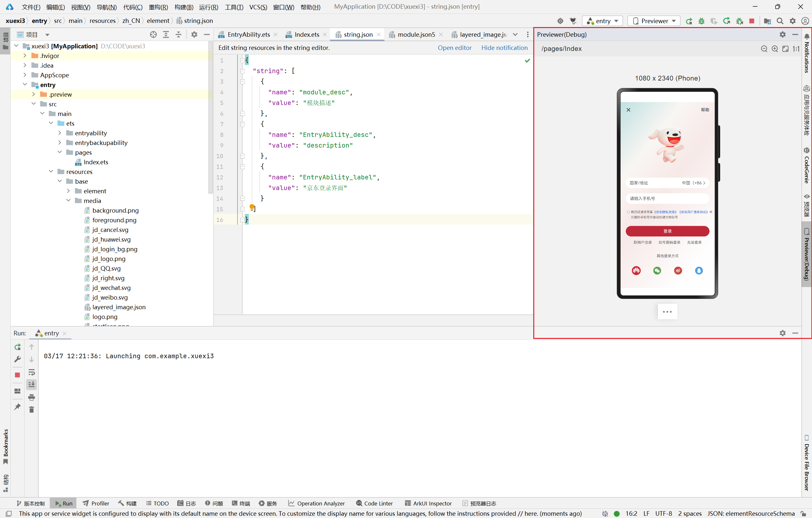Click the WeChat login icon in preview

657,270
